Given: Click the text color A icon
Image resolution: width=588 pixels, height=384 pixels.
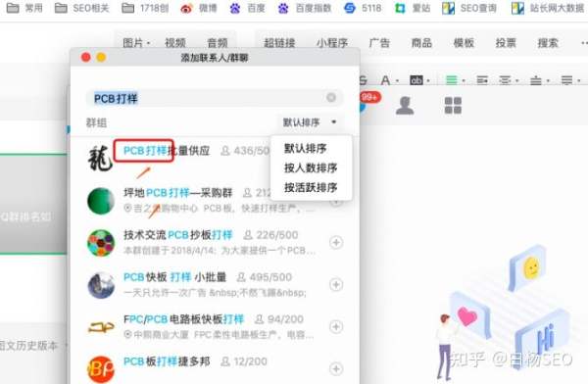Looking at the screenshot, I should pyautogui.click(x=385, y=80).
